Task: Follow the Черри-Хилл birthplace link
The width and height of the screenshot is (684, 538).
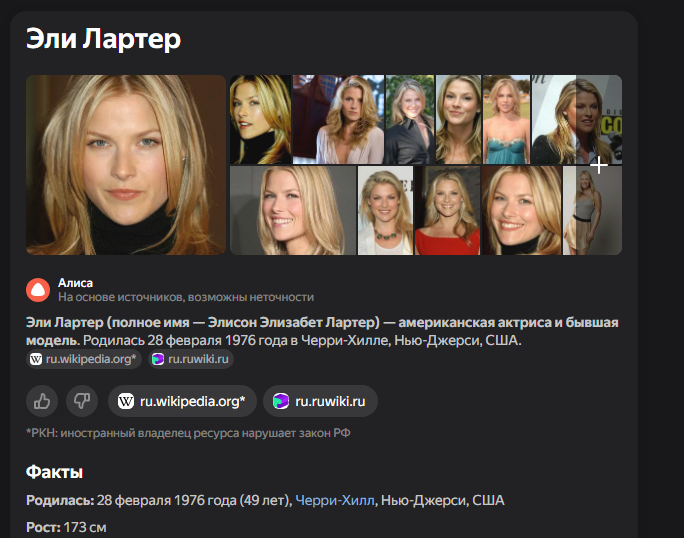Action: pos(335,500)
